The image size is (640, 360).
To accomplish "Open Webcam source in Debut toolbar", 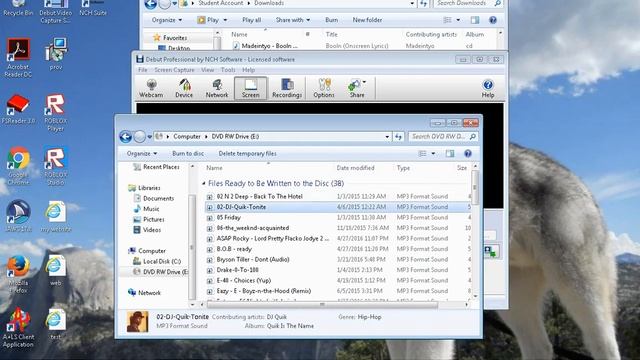I will tap(151, 88).
